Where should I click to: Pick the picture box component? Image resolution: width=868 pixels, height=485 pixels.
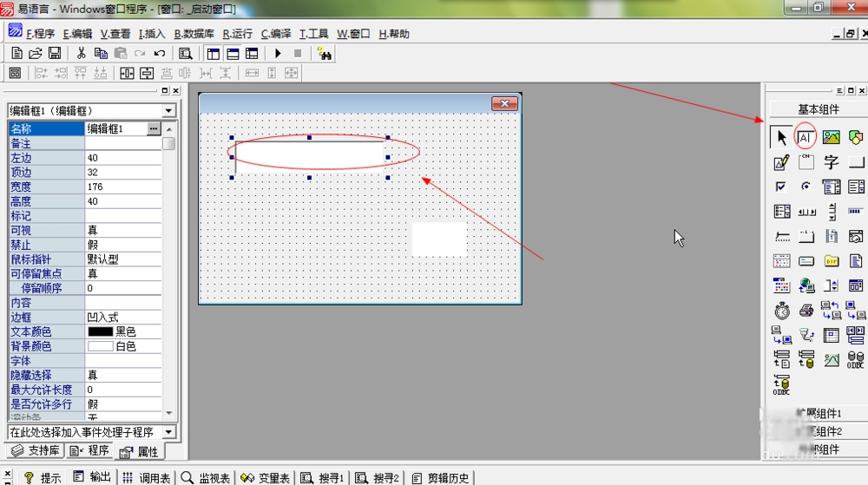coord(831,136)
